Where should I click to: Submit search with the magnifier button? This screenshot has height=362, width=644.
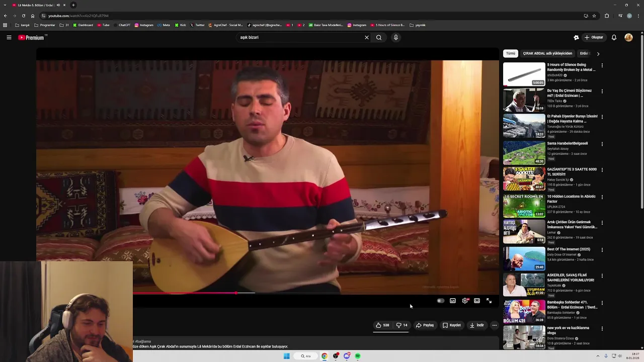[379, 37]
